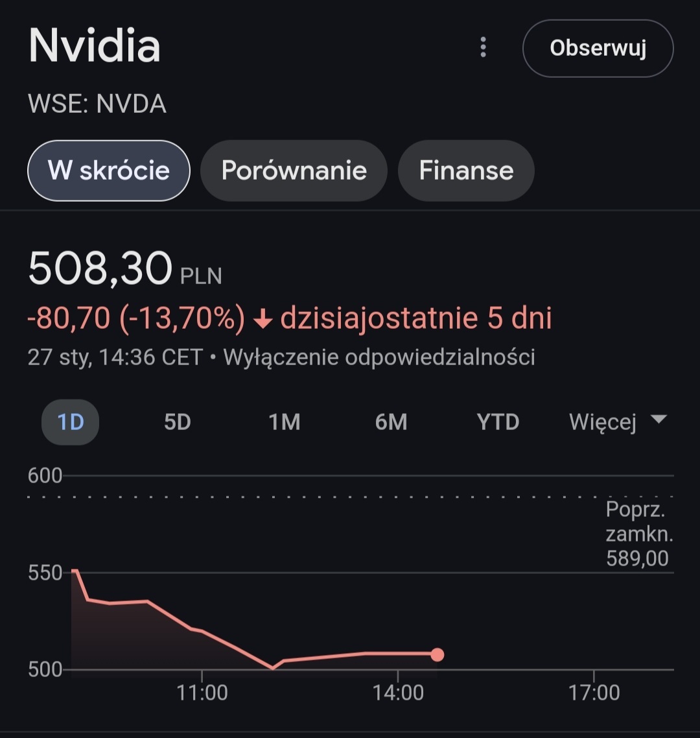Select the 1D chart range
Image resolution: width=700 pixels, height=738 pixels.
point(71,422)
